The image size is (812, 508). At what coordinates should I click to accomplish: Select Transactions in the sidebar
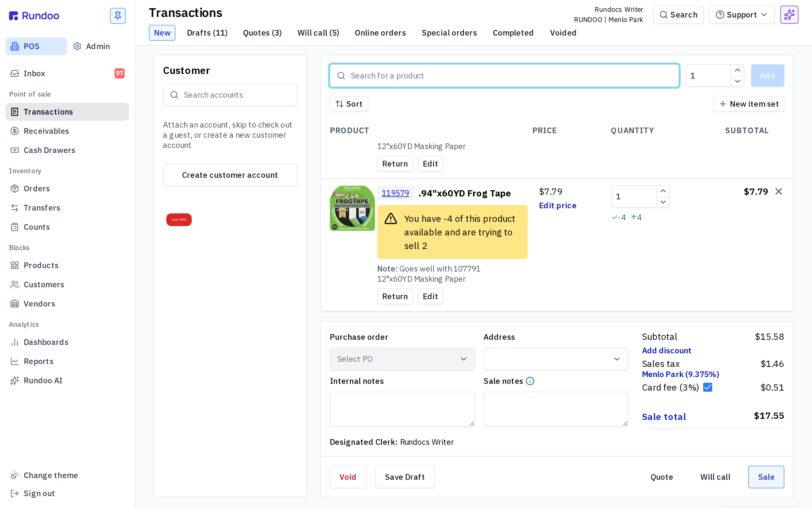click(67, 112)
